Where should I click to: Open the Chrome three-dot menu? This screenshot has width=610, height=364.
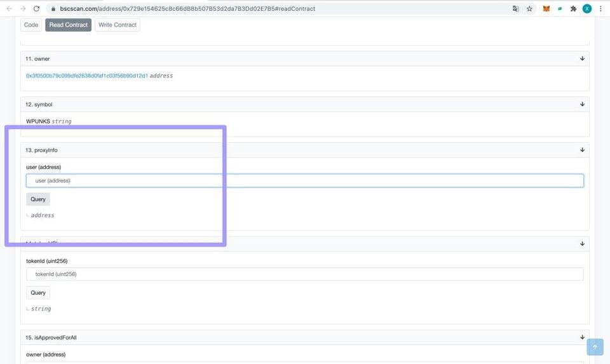point(600,9)
